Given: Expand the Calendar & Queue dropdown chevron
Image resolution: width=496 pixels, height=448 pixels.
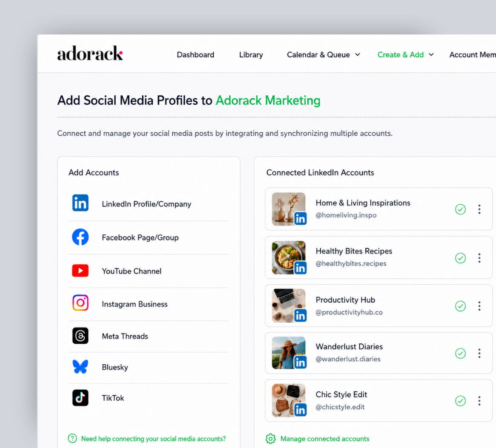Looking at the screenshot, I should pyautogui.click(x=358, y=55).
